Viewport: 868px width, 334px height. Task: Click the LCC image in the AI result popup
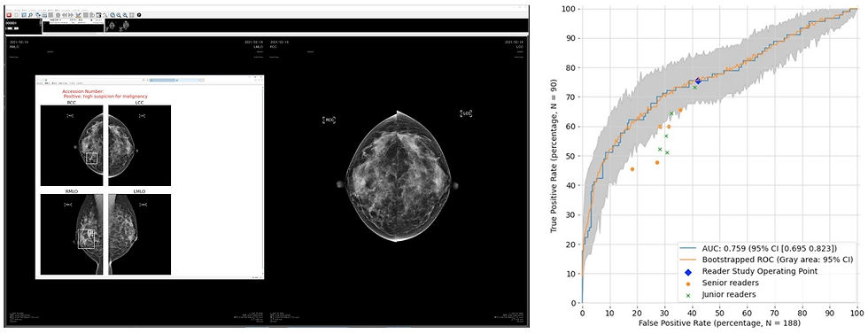[x=140, y=145]
